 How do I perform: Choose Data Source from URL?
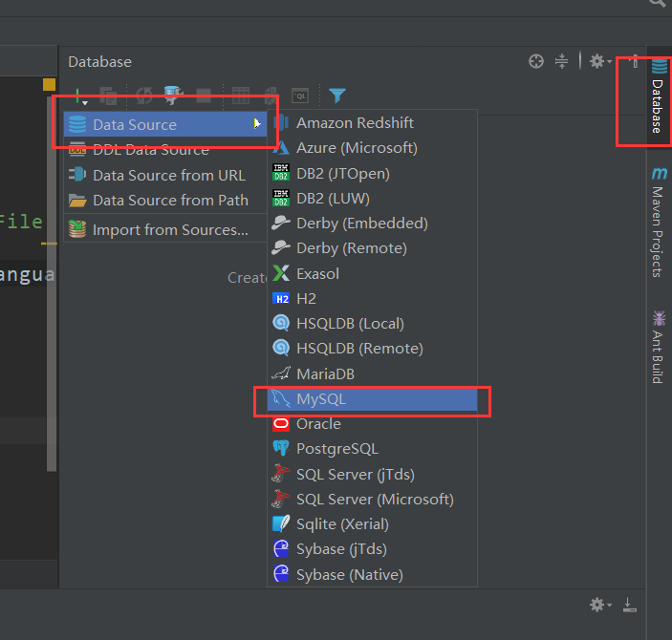165,175
